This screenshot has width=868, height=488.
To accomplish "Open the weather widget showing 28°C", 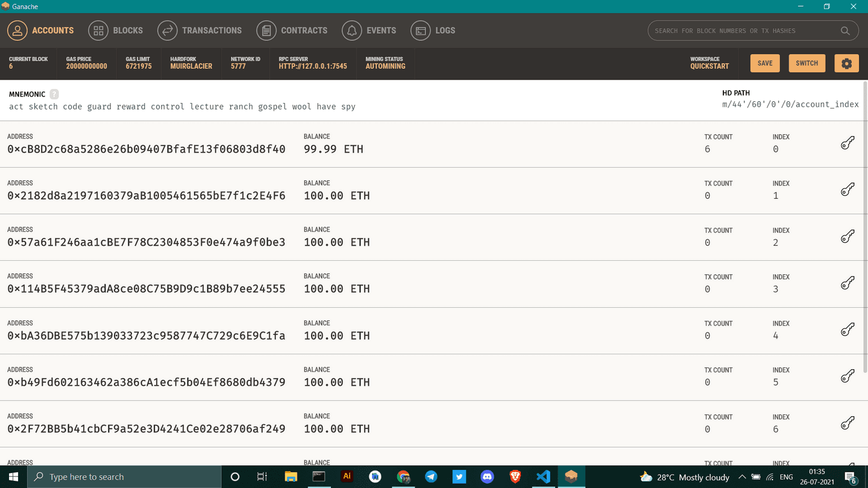I will point(685,477).
